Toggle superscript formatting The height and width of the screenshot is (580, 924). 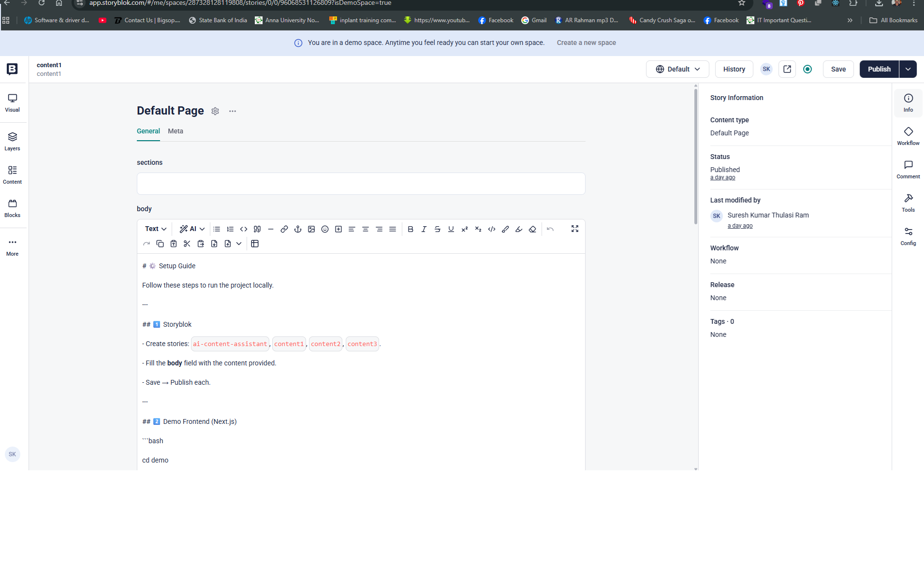[x=465, y=229]
